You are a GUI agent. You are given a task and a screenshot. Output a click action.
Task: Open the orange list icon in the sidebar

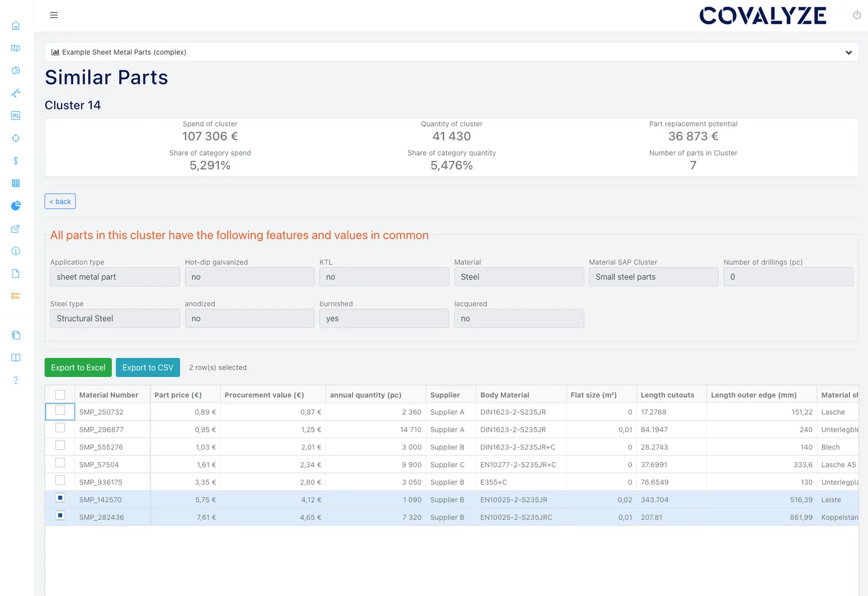point(16,296)
